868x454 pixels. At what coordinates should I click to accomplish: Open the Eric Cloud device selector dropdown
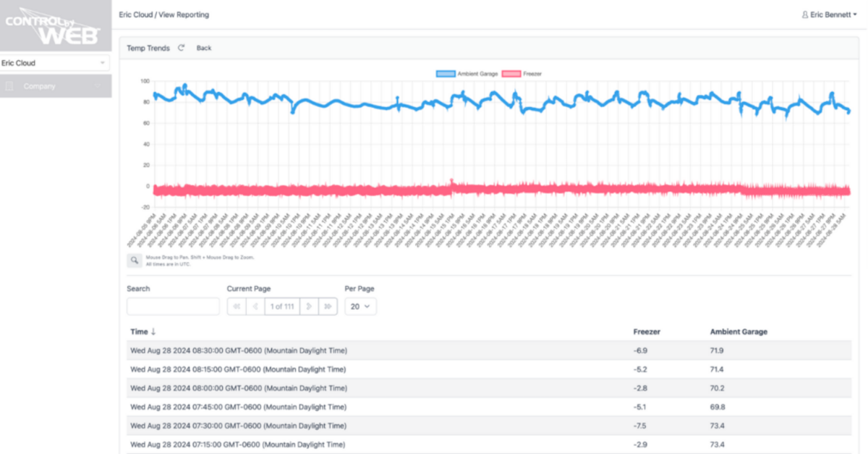pos(55,63)
